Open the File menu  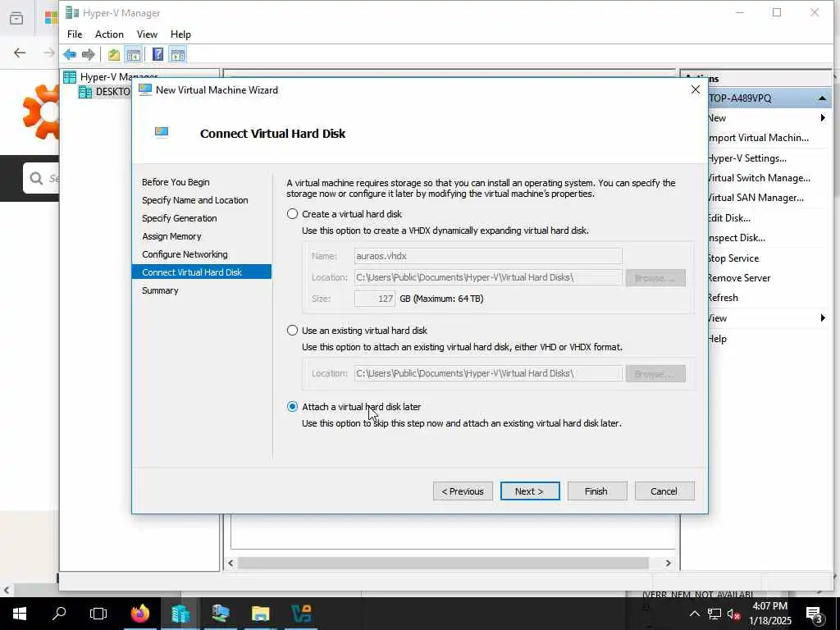pos(75,34)
